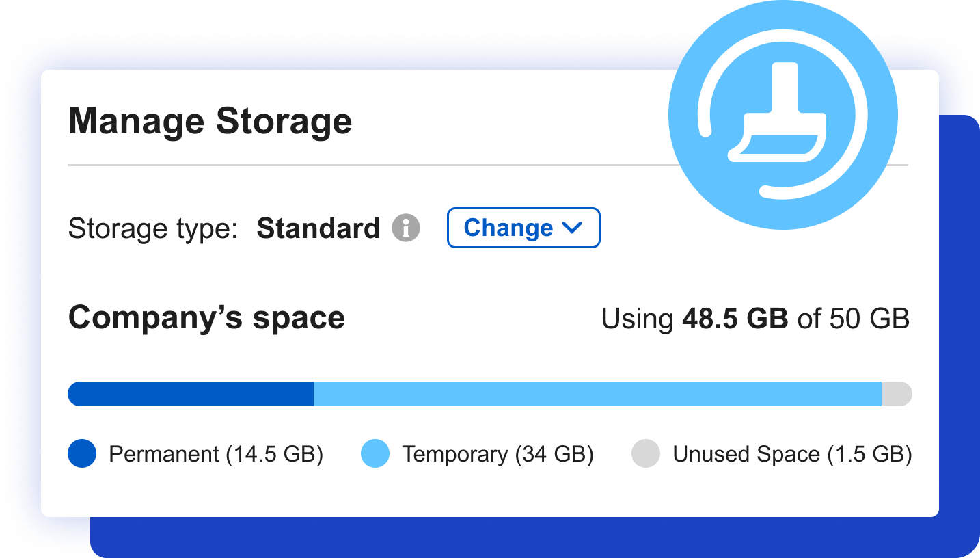The height and width of the screenshot is (558, 980).
Task: Click the gray unused end of storage bar
Action: coord(897,394)
